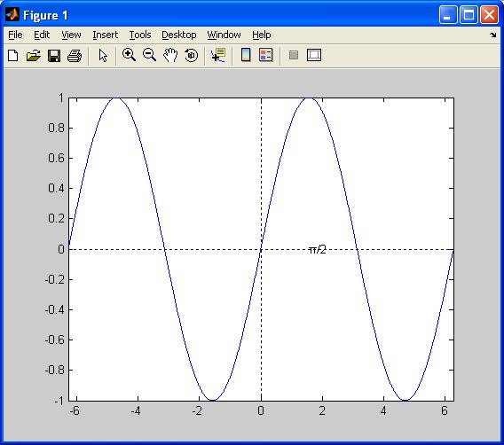The height and width of the screenshot is (445, 504).
Task: Select the Edit Plot arrow tool
Action: tap(103, 56)
